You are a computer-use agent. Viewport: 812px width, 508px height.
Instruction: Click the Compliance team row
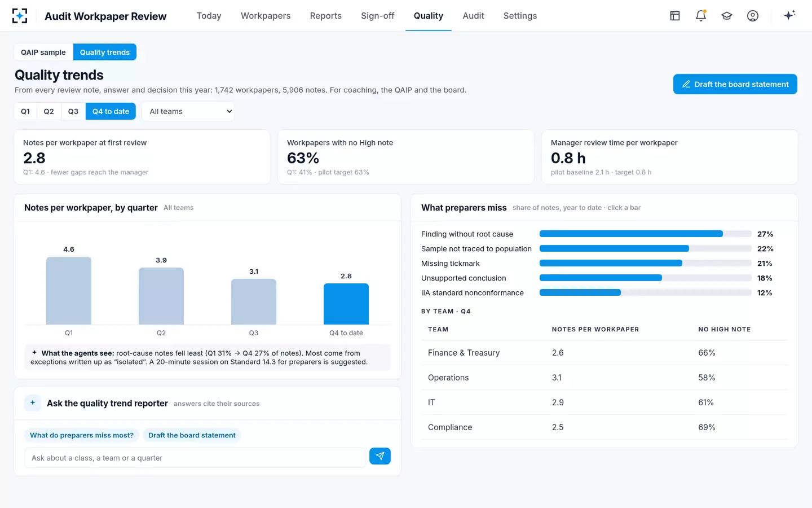[x=604, y=427]
